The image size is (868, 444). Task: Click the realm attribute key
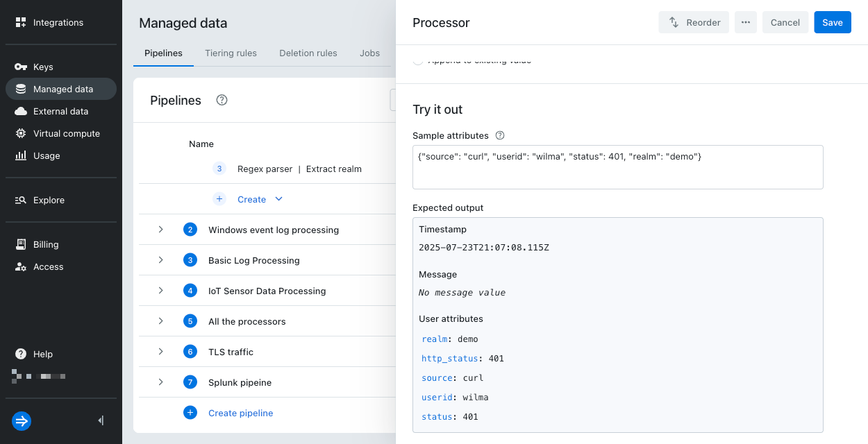(435, 339)
